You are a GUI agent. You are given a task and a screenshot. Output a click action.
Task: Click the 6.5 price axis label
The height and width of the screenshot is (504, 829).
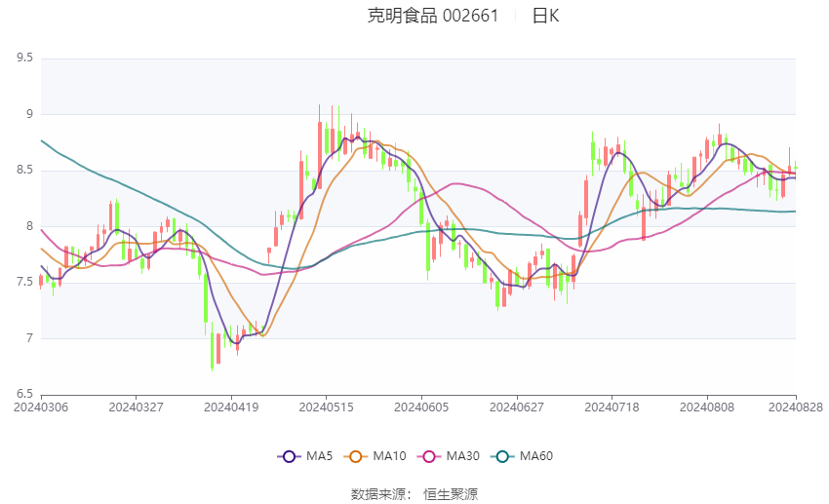pos(24,394)
